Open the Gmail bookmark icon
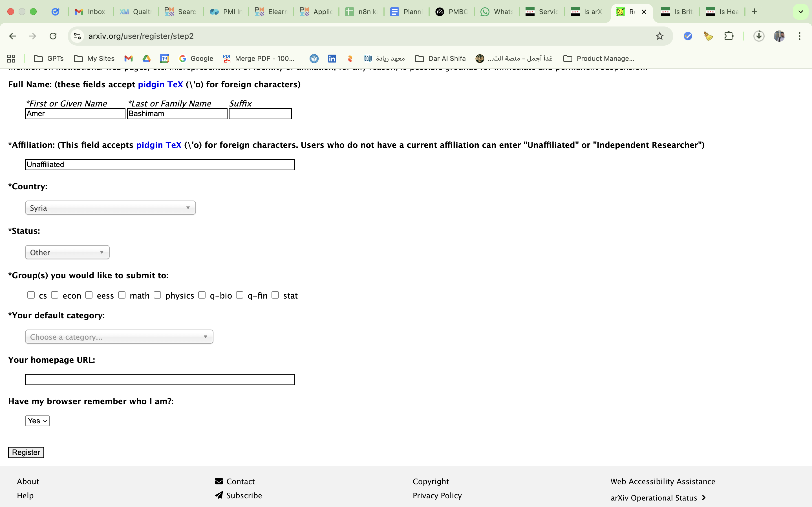The height and width of the screenshot is (507, 812). coord(129,58)
